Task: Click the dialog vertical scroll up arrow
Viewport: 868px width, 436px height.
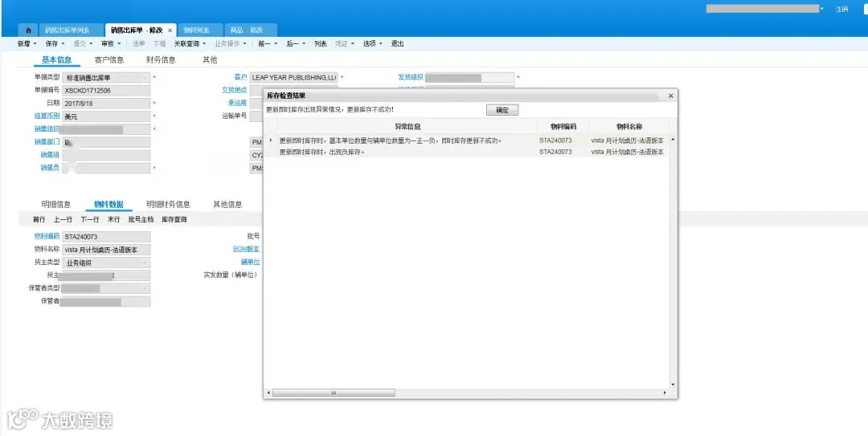Action: click(x=673, y=139)
